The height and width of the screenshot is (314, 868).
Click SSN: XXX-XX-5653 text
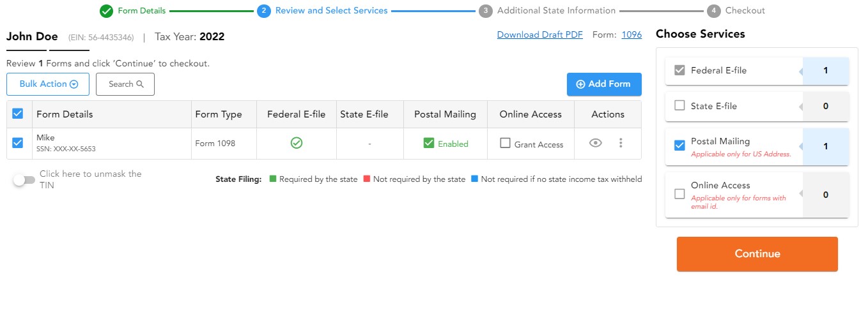pyautogui.click(x=66, y=149)
